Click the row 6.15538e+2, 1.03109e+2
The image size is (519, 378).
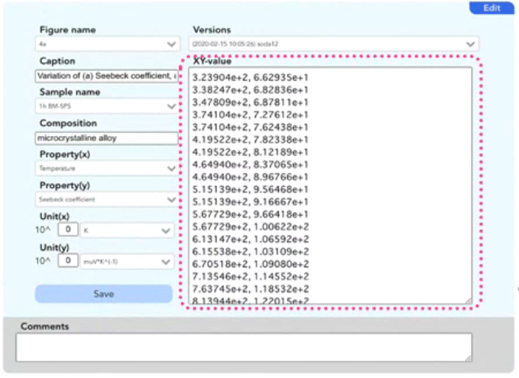pyautogui.click(x=251, y=252)
